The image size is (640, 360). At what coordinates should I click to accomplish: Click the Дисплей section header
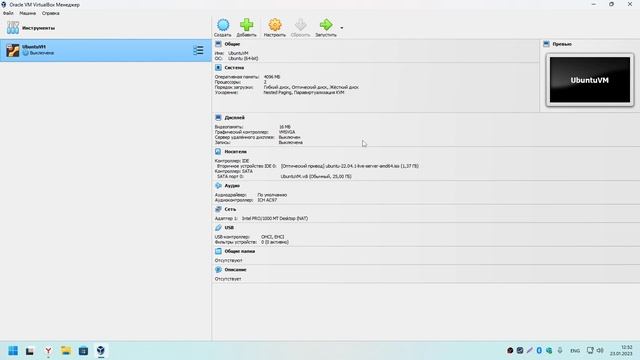click(x=235, y=117)
